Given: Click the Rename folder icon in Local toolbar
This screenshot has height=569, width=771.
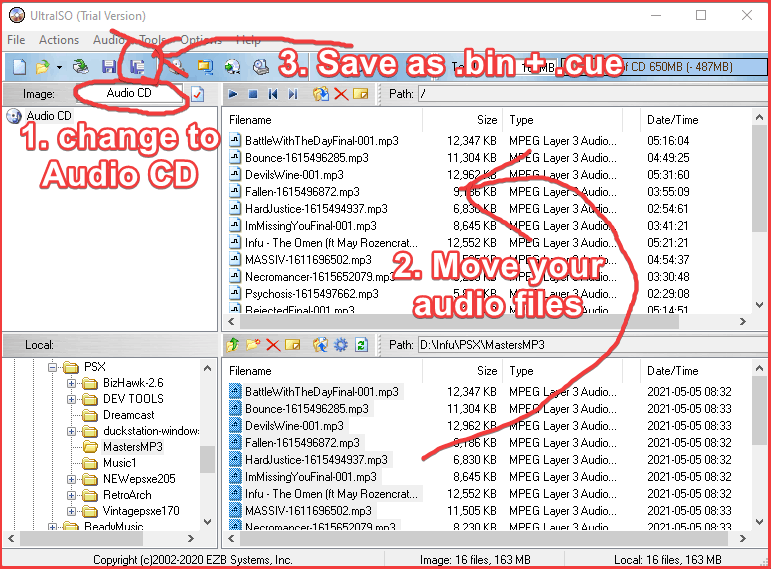Looking at the screenshot, I should [293, 345].
